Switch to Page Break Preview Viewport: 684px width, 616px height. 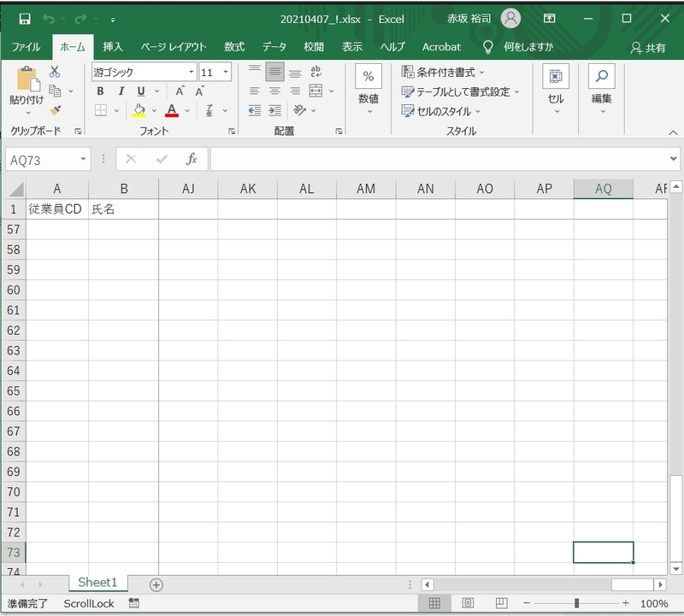pyautogui.click(x=501, y=603)
